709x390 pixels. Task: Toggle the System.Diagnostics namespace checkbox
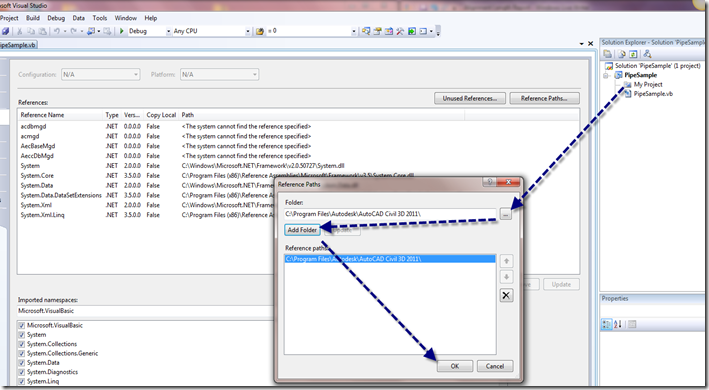tap(22, 372)
